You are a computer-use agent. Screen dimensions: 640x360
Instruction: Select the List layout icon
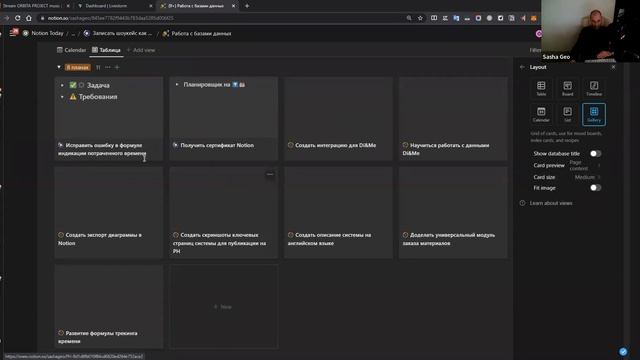[567, 114]
